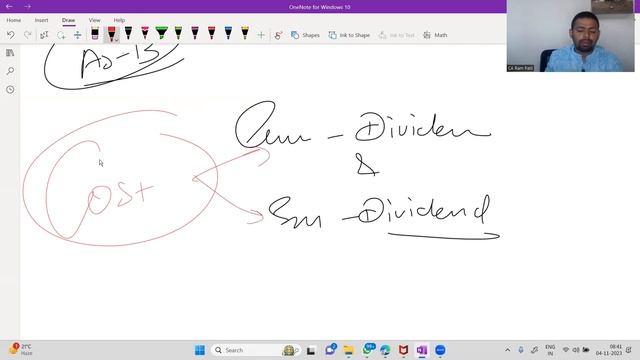The width and height of the screenshot is (640, 360).
Task: Pick the pink pen
Action: [x=145, y=33]
